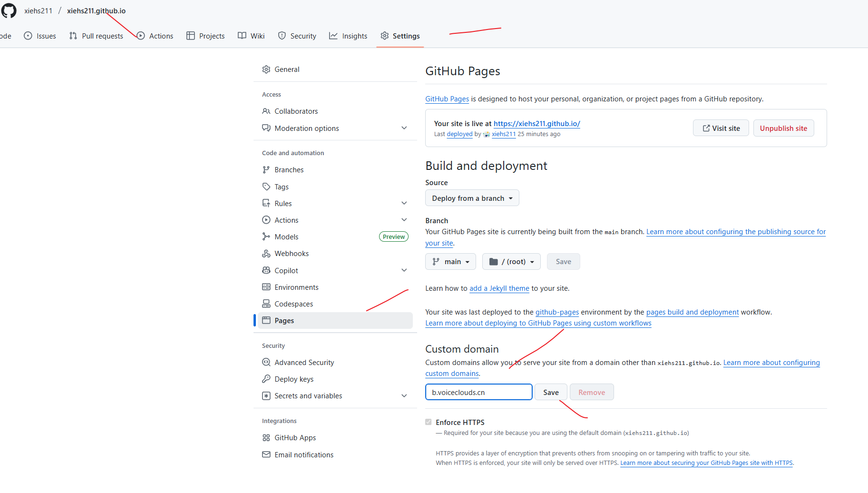This screenshot has width=868, height=493.
Task: Open the github-pages environment link
Action: coord(557,312)
